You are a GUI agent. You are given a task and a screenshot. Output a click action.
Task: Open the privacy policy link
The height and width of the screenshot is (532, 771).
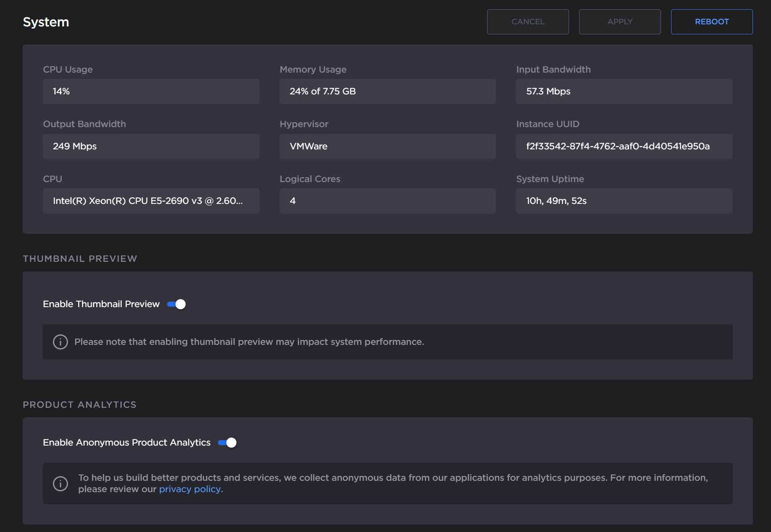190,489
